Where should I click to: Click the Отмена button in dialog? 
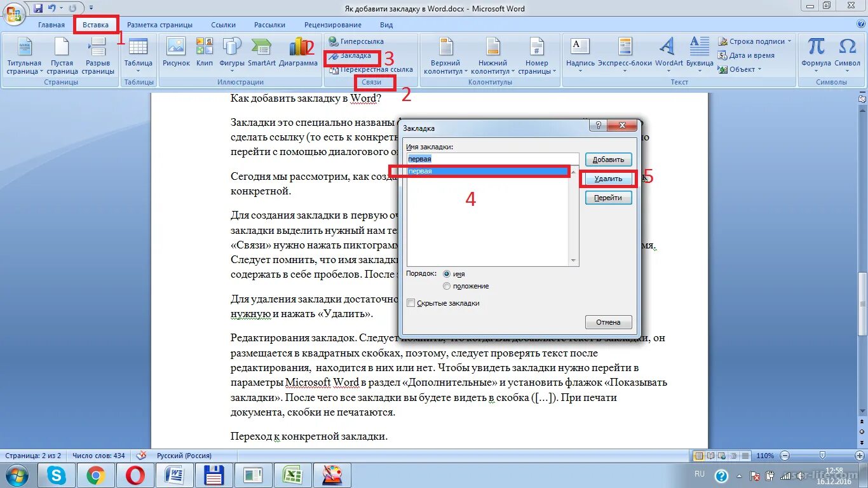608,322
